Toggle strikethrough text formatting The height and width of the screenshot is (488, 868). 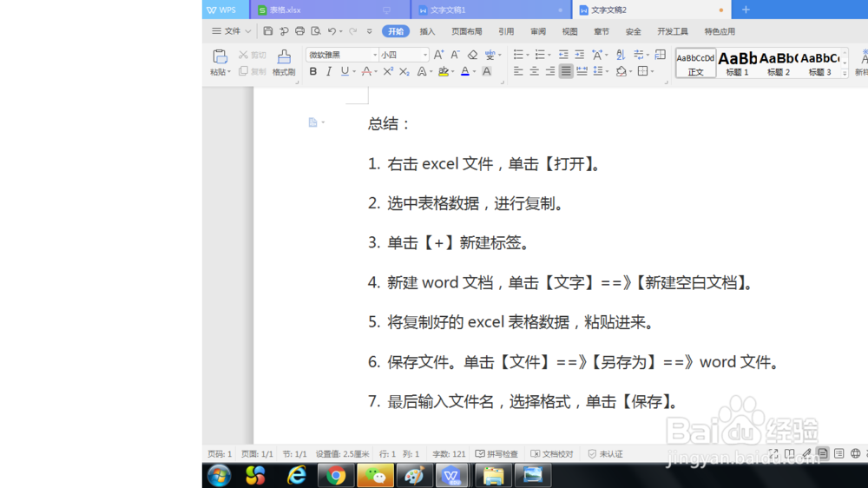366,71
